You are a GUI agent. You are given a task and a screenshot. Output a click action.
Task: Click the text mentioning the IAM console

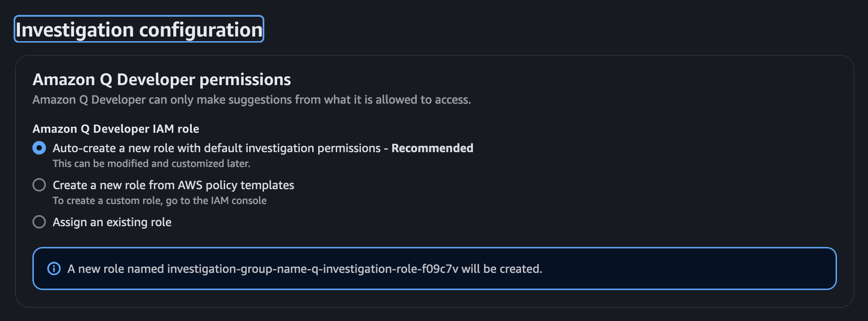pyautogui.click(x=160, y=200)
